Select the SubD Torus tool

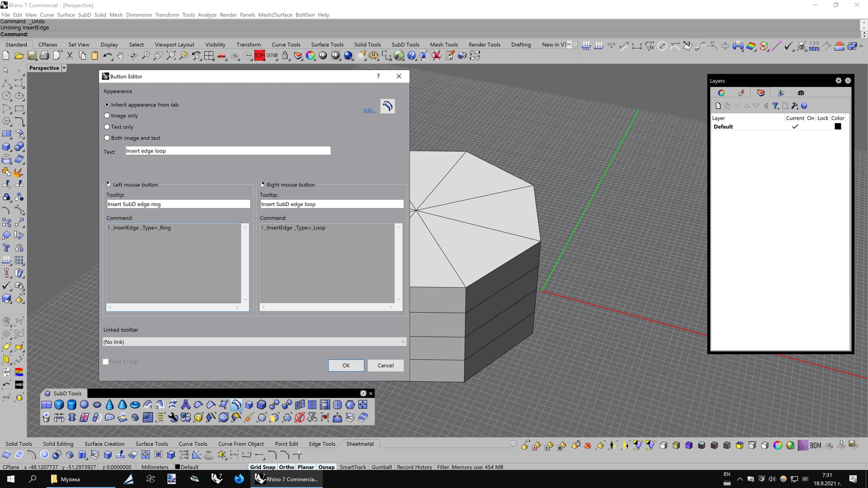click(135, 404)
